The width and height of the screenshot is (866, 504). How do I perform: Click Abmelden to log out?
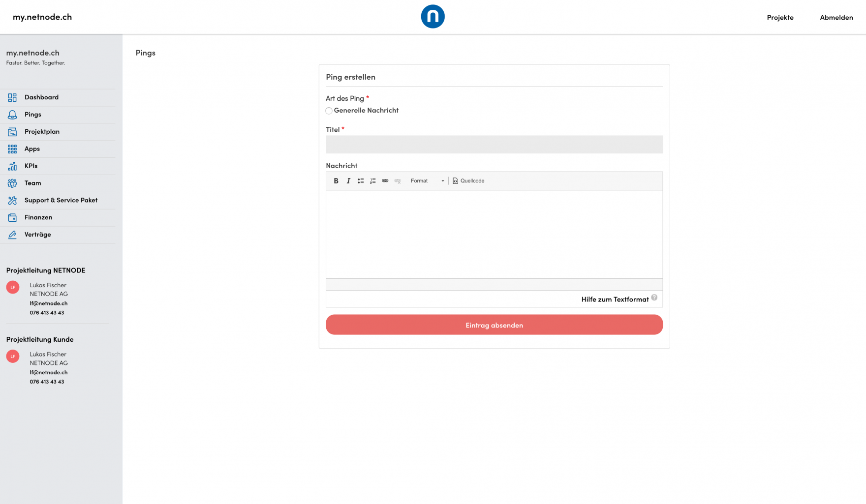(836, 17)
